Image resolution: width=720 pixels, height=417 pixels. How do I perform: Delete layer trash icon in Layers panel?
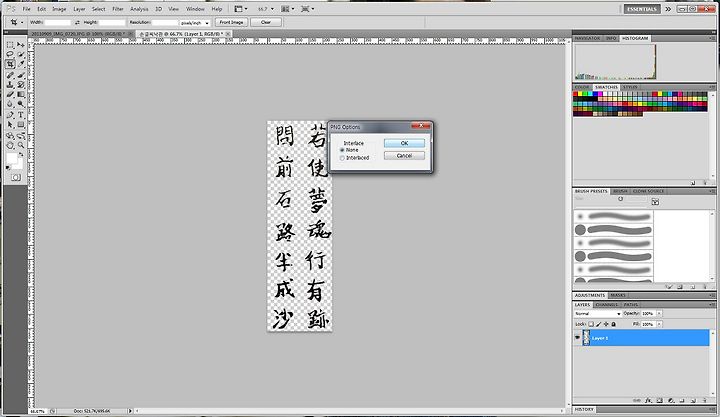[705, 400]
